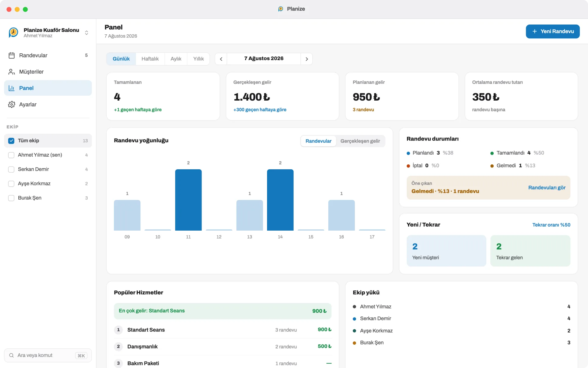Check the Ahmet Yılmaz (sen) checkbox
588x368 pixels.
tap(11, 155)
